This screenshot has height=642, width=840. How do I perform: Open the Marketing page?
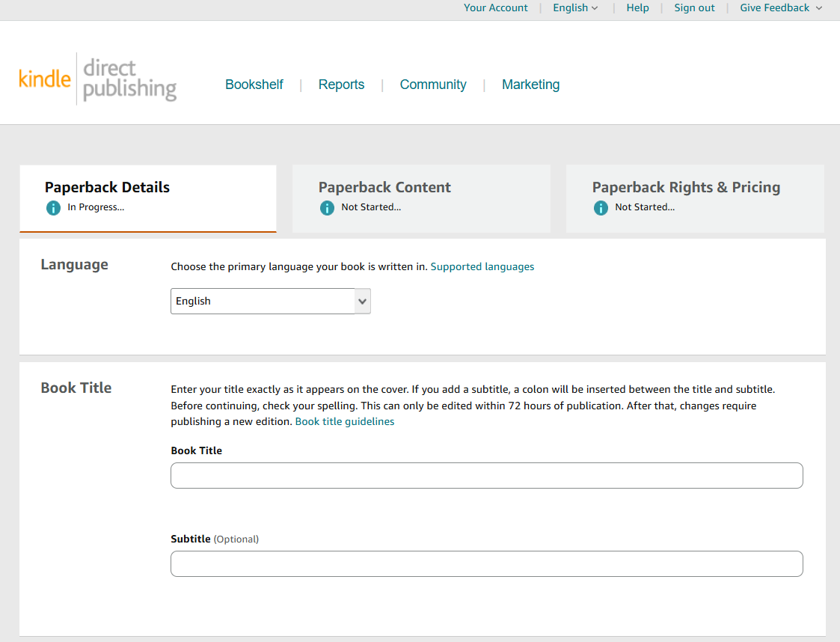click(530, 85)
